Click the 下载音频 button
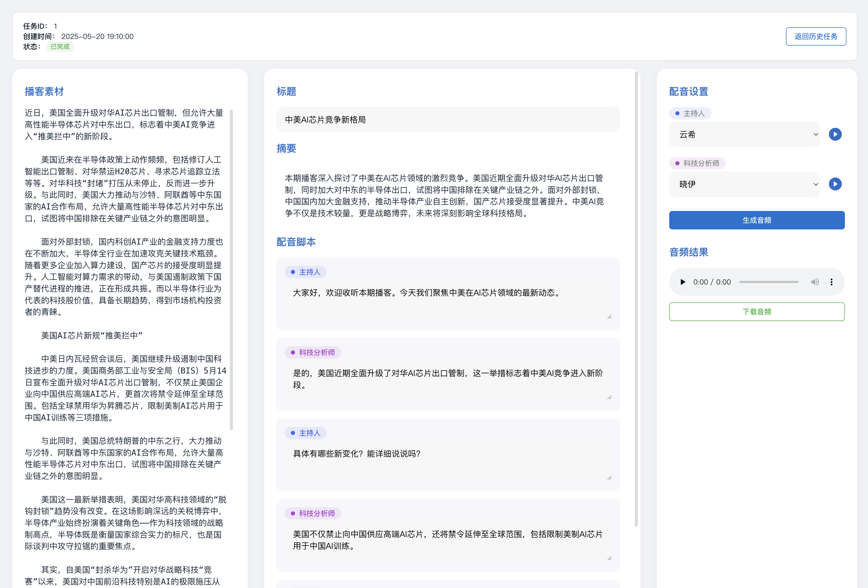Image resolution: width=868 pixels, height=588 pixels. pyautogui.click(x=757, y=312)
